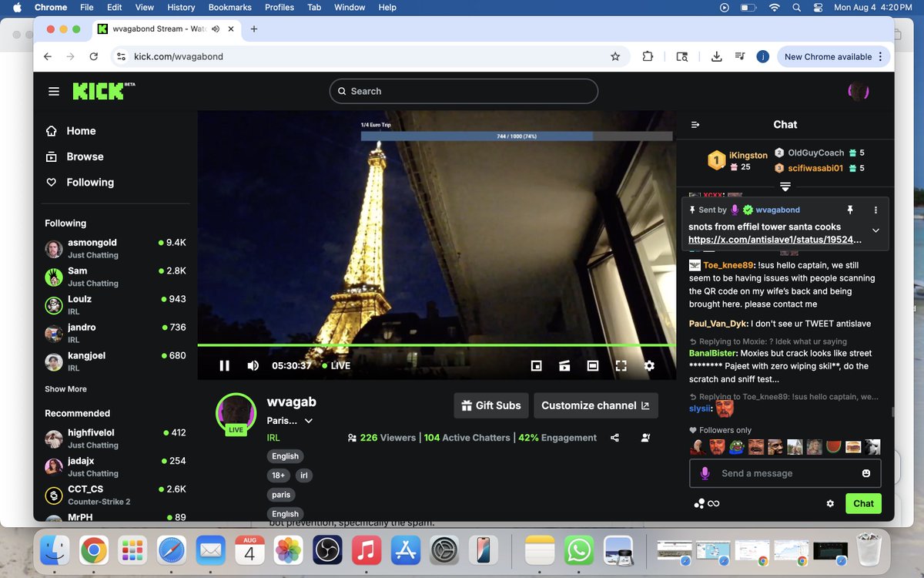Image resolution: width=924 pixels, height=578 pixels.
Task: Open the player settings gear
Action: point(649,365)
